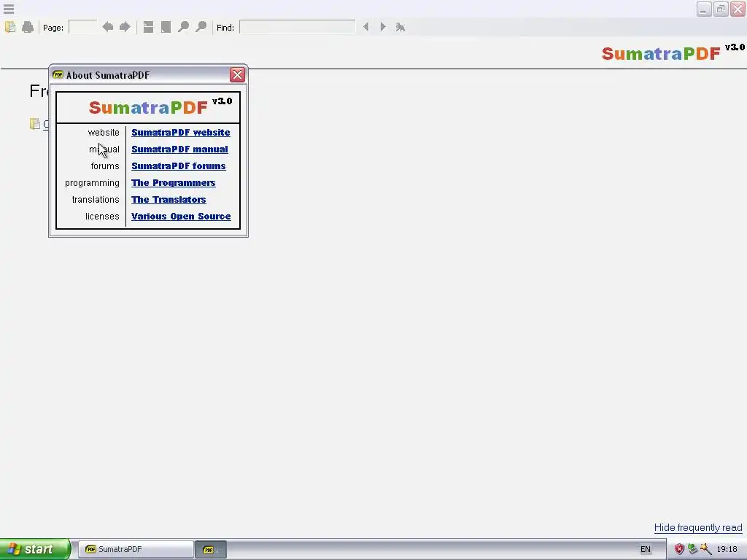Image resolution: width=747 pixels, height=560 pixels.
Task: Close the About SumatraPDF dialog
Action: [237, 75]
